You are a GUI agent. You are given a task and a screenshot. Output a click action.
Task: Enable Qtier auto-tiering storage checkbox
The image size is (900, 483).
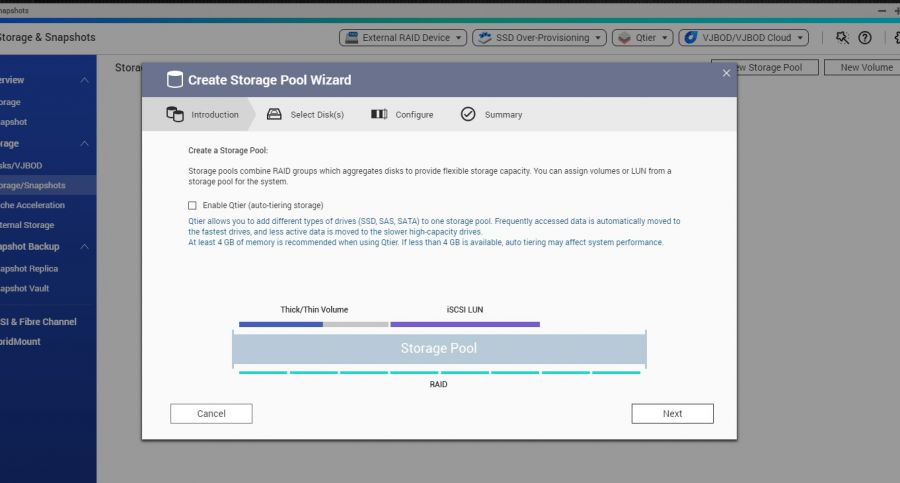point(193,205)
